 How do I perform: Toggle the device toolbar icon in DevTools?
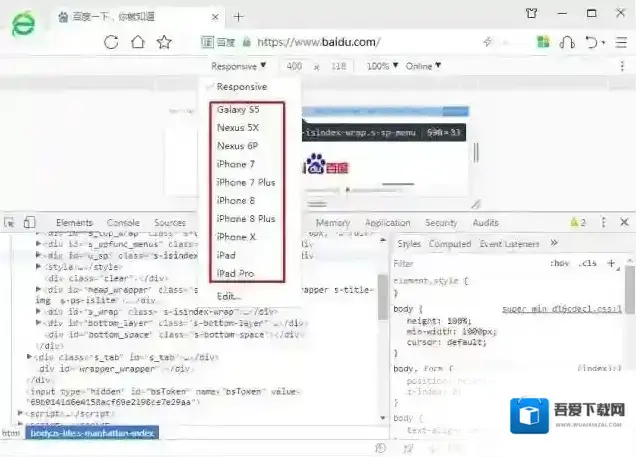pos(29,223)
